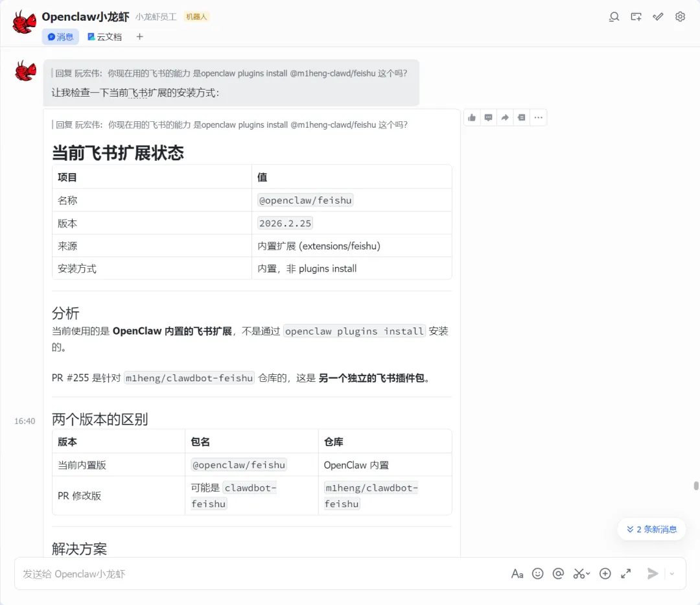The height and width of the screenshot is (605, 700).
Task: Click the pin/save message icon in hover toolbar
Action: (x=521, y=118)
